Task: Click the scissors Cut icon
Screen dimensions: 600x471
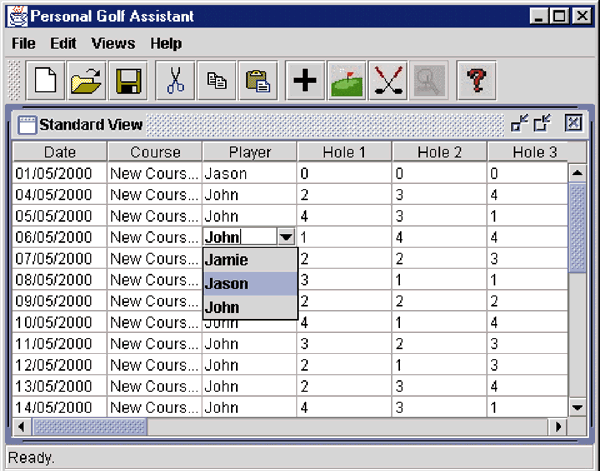Action: (x=176, y=81)
